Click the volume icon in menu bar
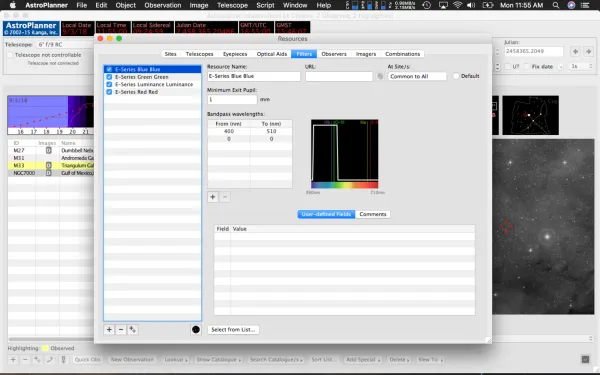 point(471,5)
